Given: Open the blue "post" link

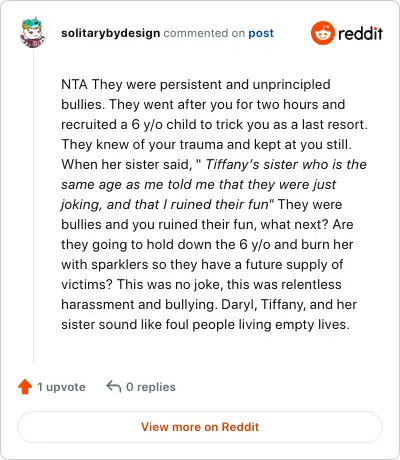Looking at the screenshot, I should 261,33.
